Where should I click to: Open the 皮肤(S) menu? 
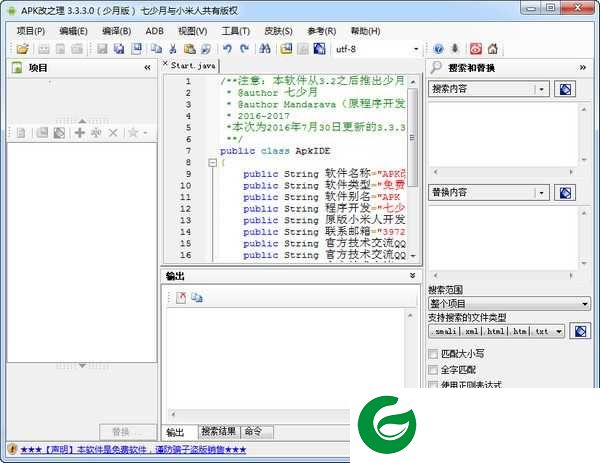pyautogui.click(x=278, y=31)
